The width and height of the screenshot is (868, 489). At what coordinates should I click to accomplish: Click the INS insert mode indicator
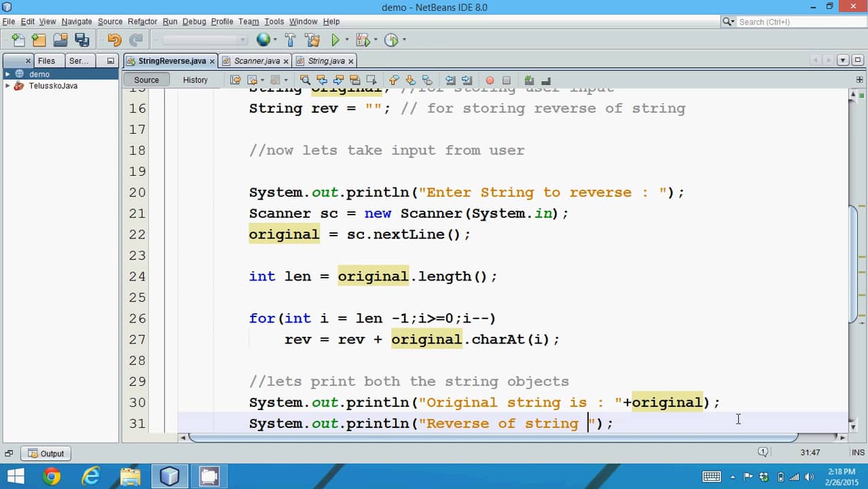pos(858,452)
